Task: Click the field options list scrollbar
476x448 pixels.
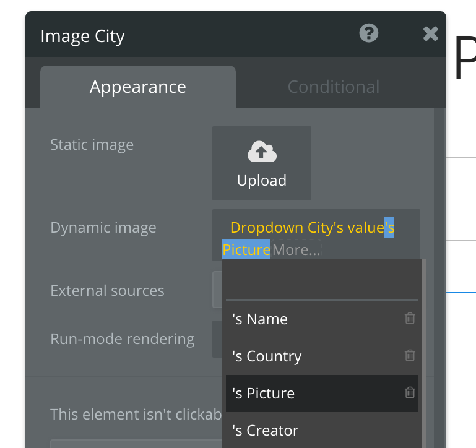Action: tap(424, 353)
